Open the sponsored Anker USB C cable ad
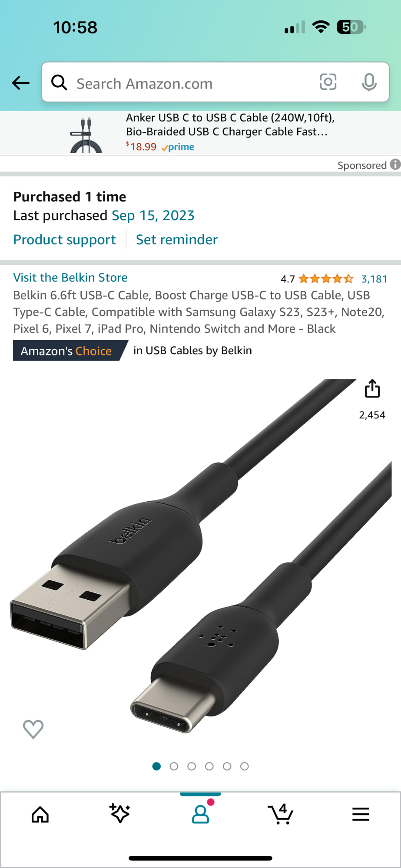 pos(200,132)
